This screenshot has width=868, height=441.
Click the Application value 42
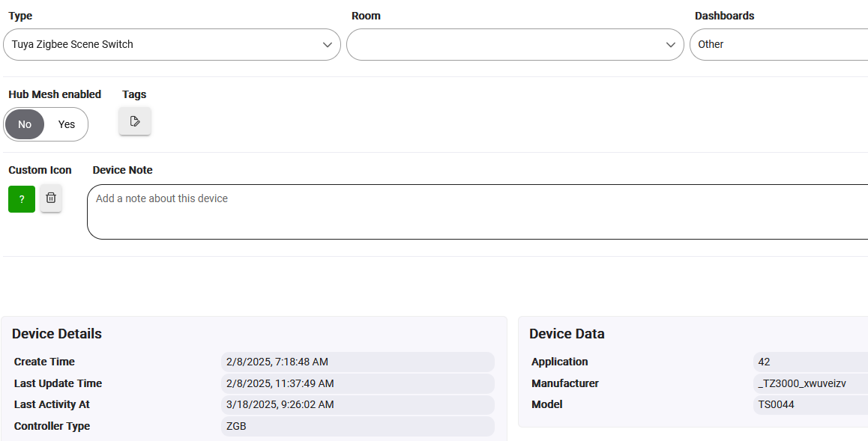point(810,362)
